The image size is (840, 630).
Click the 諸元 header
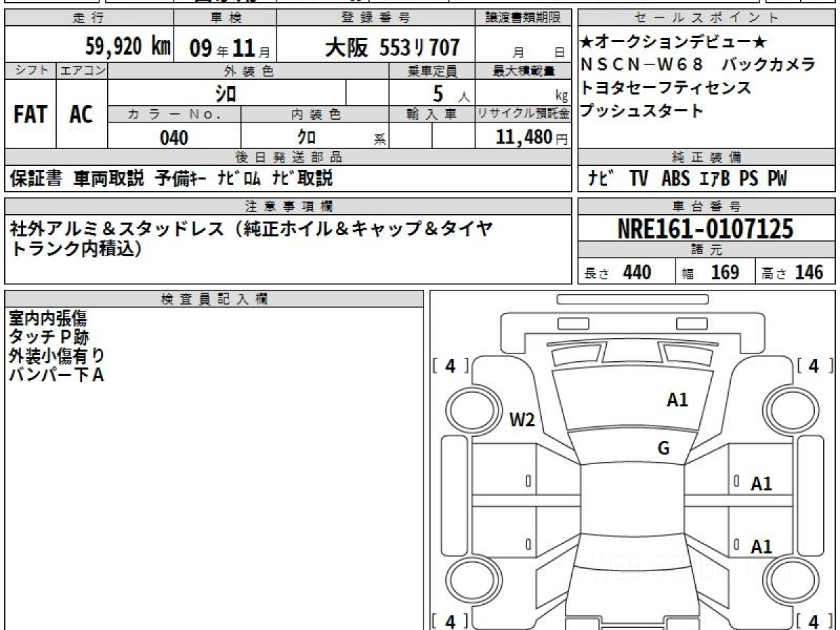(706, 250)
